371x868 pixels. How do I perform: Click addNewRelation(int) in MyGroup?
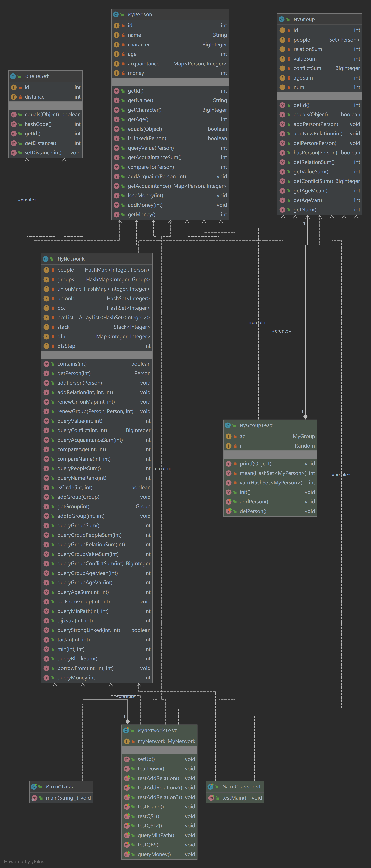(x=320, y=134)
